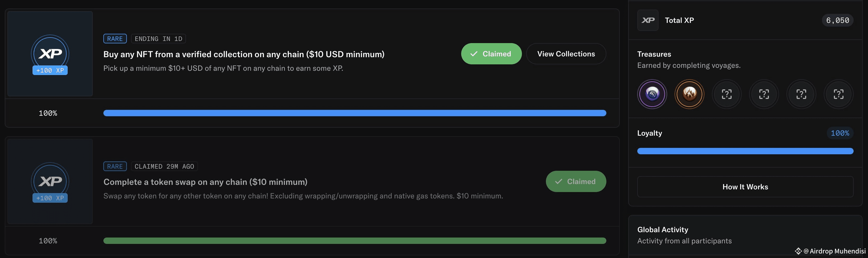Click the XP badge on the swap quest
Image resolution: width=868 pixels, height=258 pixels.
point(50,182)
